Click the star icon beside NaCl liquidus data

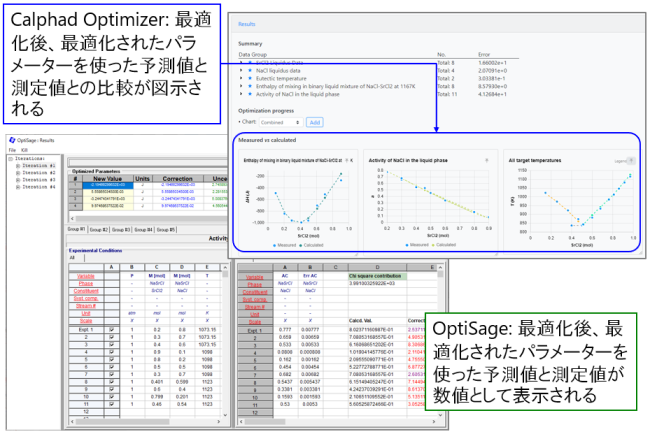coord(250,70)
